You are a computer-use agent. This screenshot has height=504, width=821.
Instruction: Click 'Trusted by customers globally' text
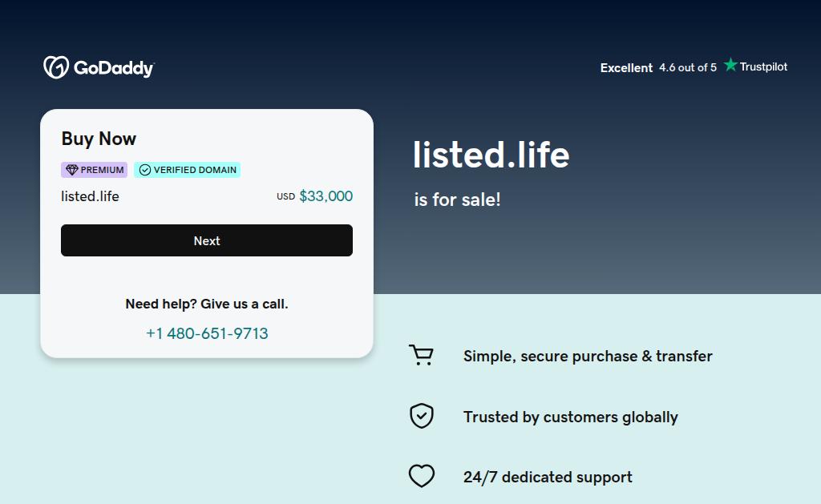point(570,417)
